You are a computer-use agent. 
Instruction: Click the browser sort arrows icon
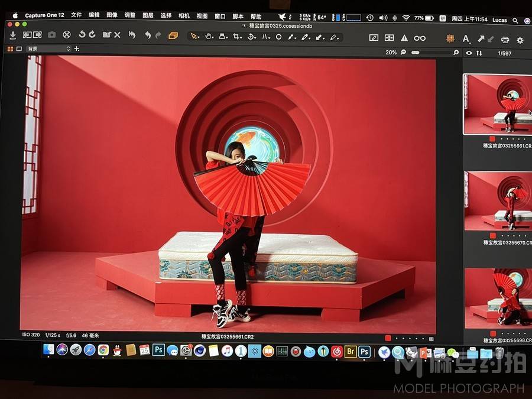click(479, 53)
